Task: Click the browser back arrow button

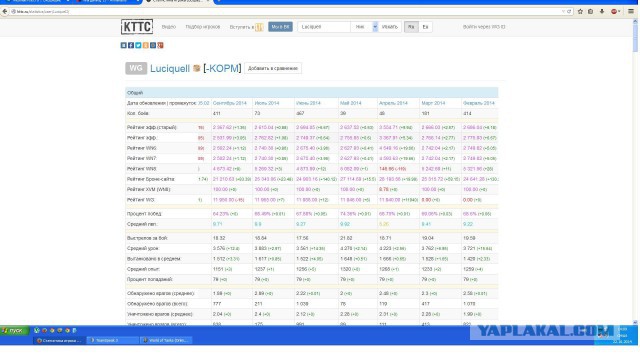Action: tap(5, 11)
